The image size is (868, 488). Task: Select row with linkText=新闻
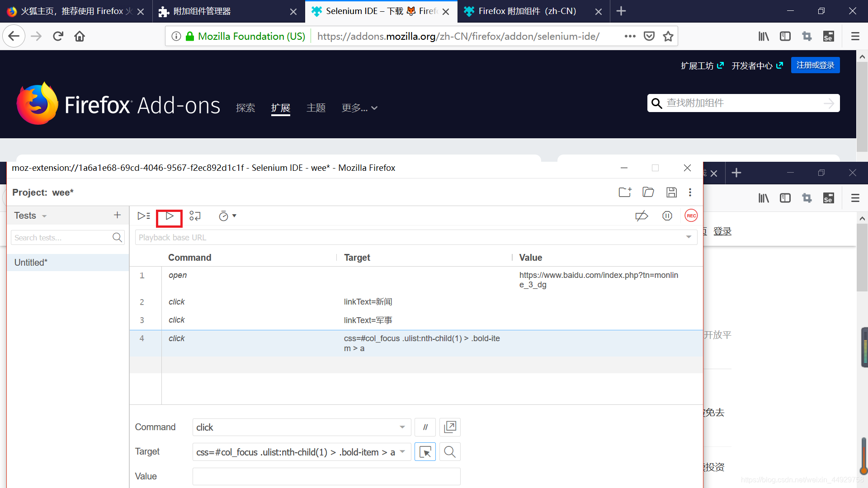click(416, 302)
